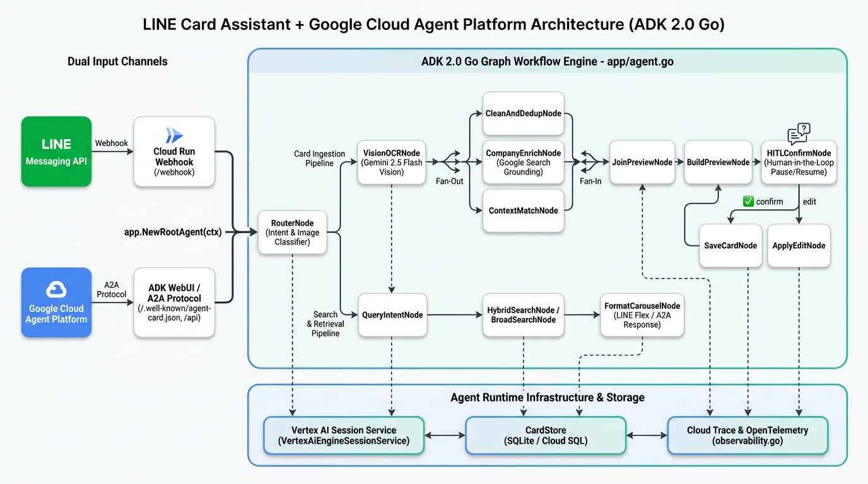Click the Card Ingestion Pipeline label
Image resolution: width=868 pixels, height=484 pixels.
coord(319,158)
